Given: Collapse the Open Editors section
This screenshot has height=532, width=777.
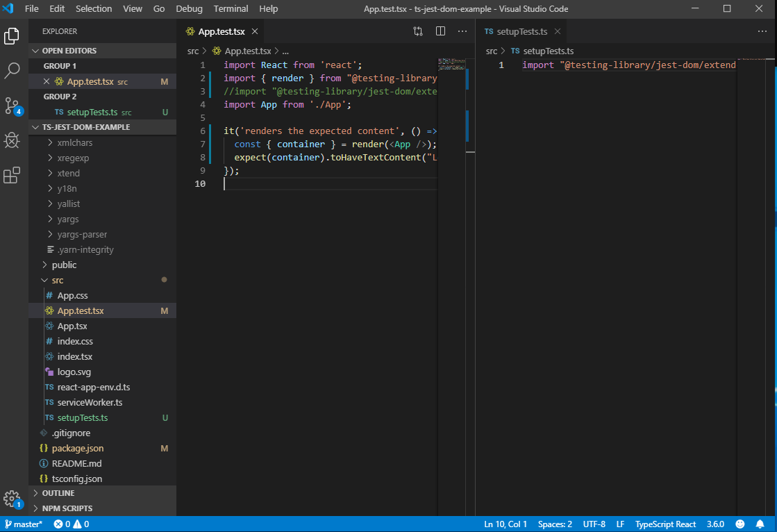Looking at the screenshot, I should coord(103,51).
